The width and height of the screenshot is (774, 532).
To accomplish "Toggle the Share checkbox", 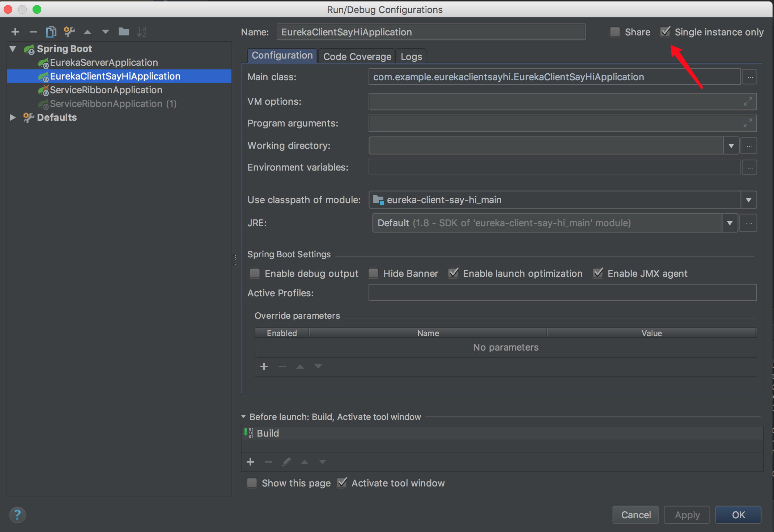I will click(615, 32).
